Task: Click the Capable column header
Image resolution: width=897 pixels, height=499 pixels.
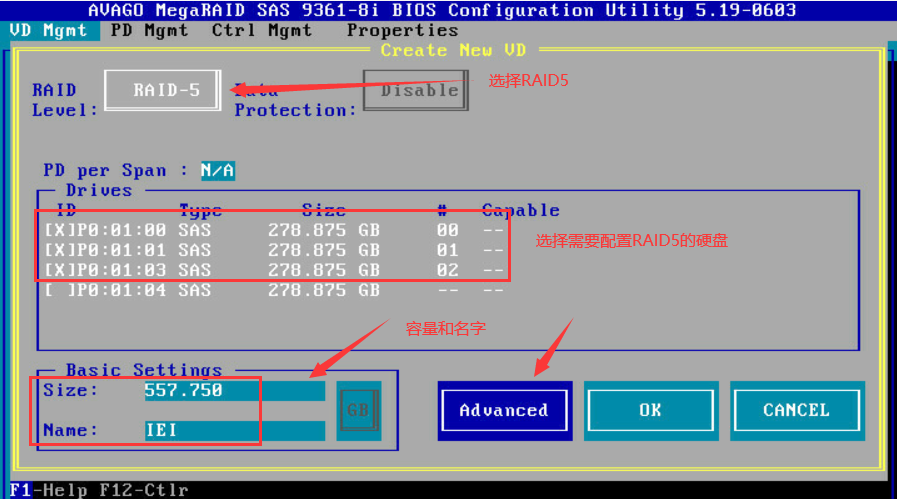Action: [521, 210]
